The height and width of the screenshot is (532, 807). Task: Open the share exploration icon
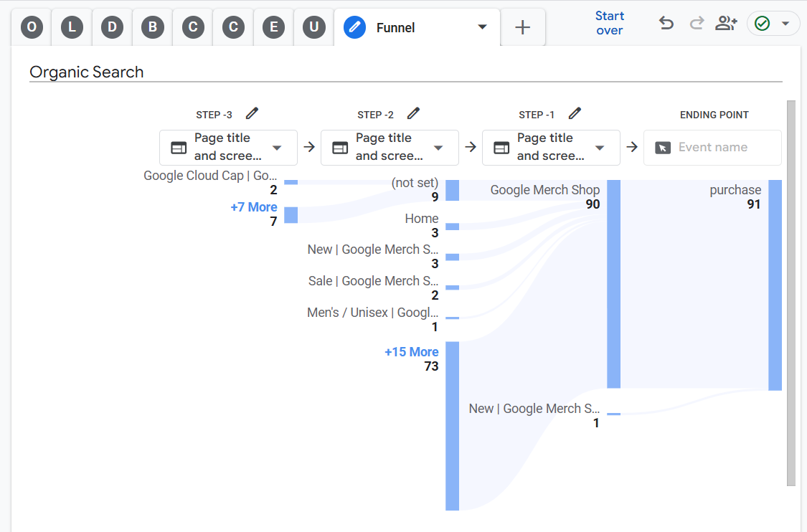click(x=726, y=23)
